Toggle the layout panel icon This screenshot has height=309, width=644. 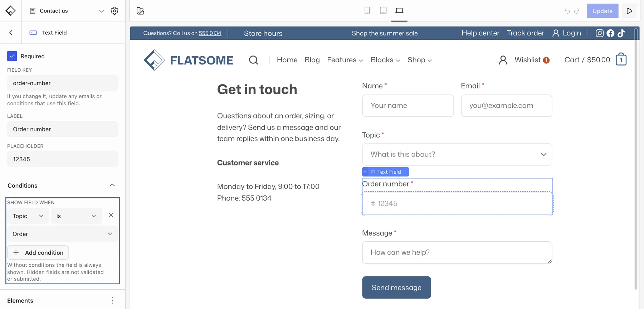[140, 11]
